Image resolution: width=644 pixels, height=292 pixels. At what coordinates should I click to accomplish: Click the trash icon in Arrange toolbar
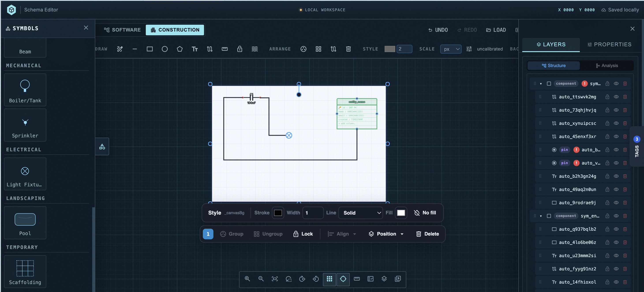(x=348, y=49)
